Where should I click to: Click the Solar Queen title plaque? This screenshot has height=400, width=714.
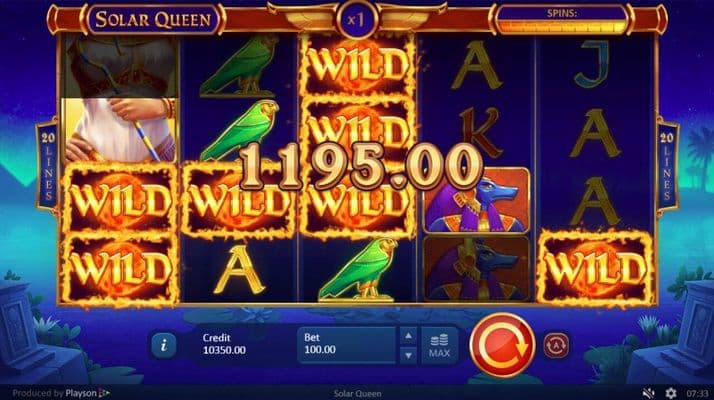(153, 20)
